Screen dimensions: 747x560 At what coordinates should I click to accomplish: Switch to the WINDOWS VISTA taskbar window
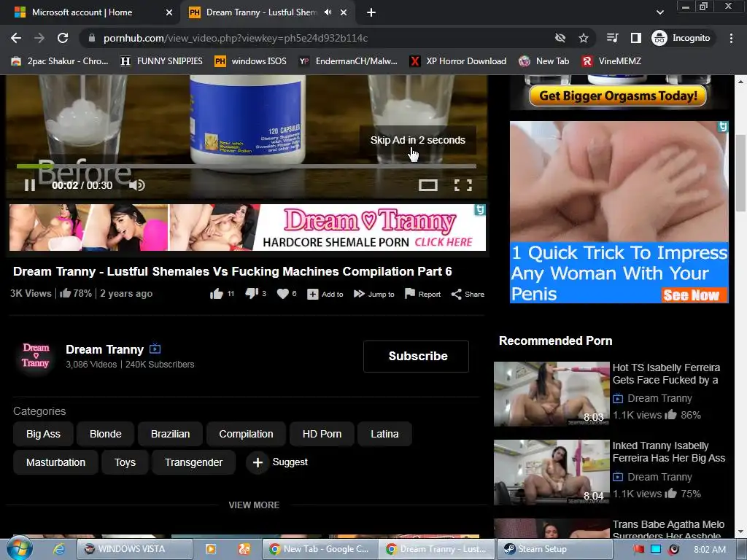coord(135,549)
